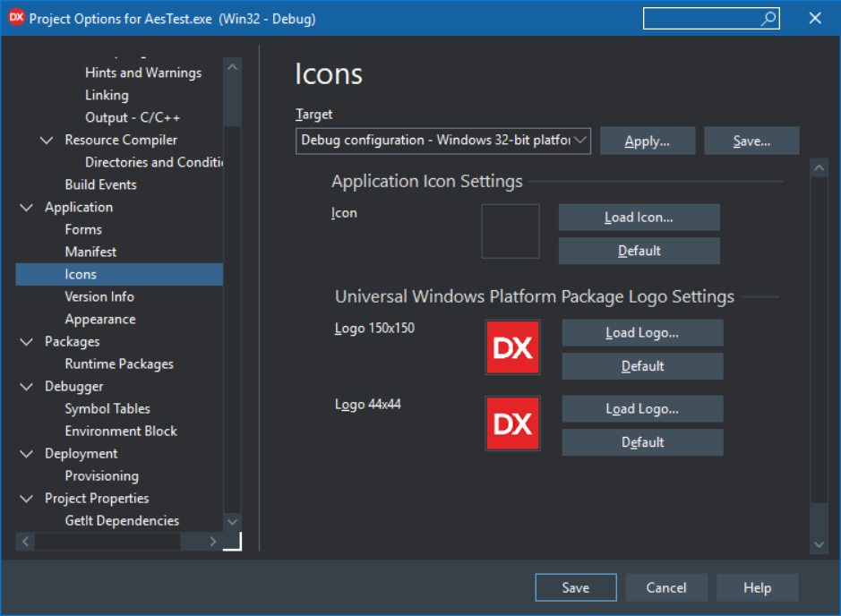Reset the 44x44 logo with Default
Screen dimensions: 841x616
pyautogui.click(x=641, y=441)
